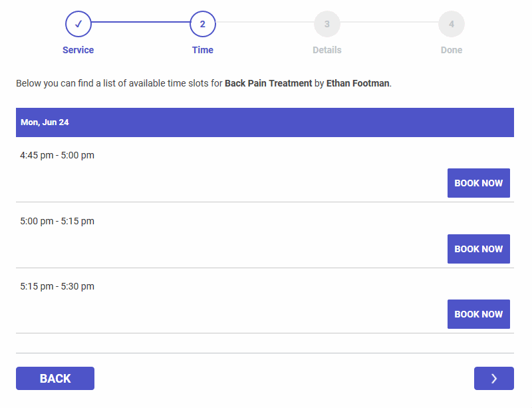Select the grayed-out step 4 indicator
The width and height of the screenshot is (532, 408).
coord(452,23)
